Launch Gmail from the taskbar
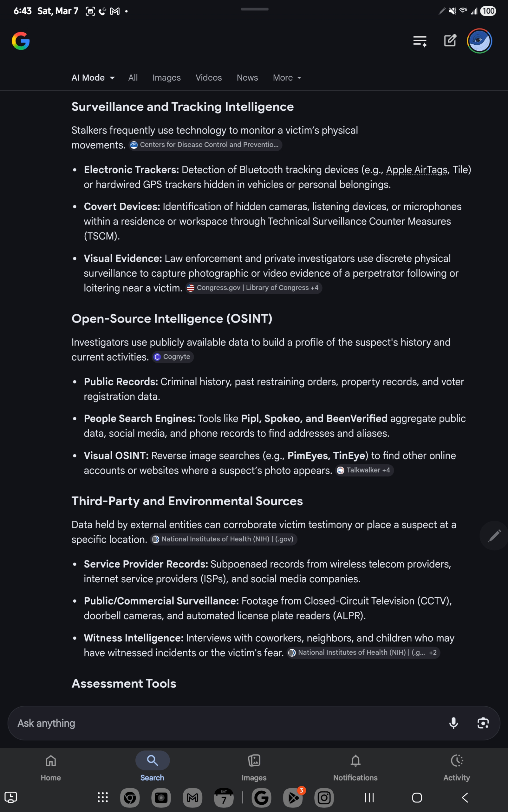 (192, 797)
